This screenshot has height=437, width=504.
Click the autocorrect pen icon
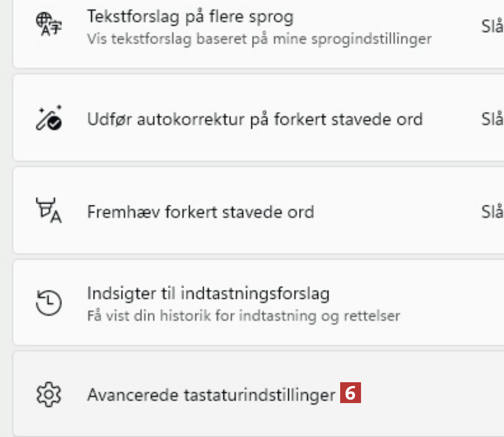[x=49, y=119]
